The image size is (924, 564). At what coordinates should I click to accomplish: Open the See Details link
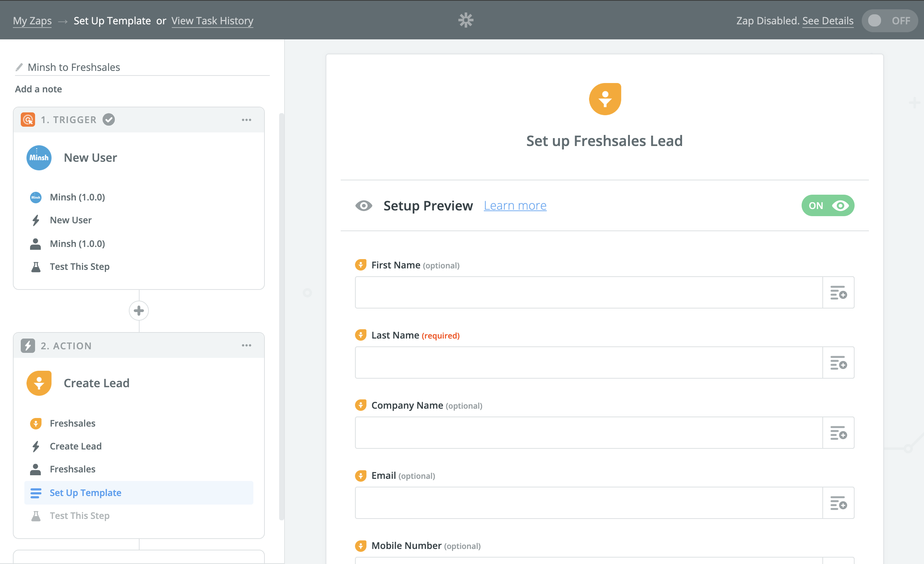(x=828, y=21)
